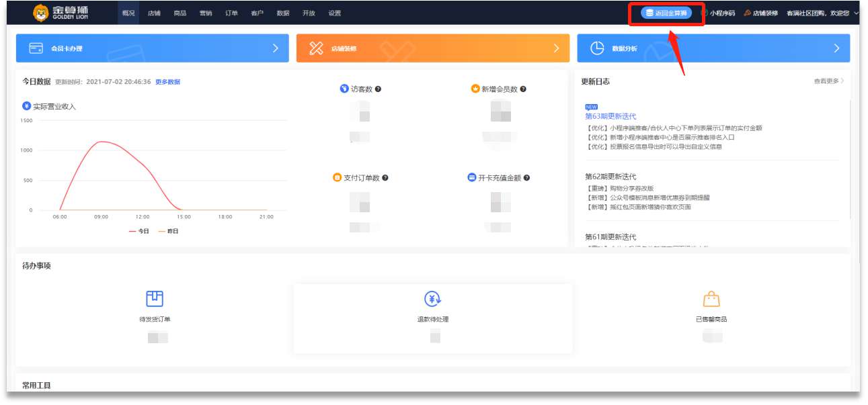Click chevron arrow on 数据分析 banner
The width and height of the screenshot is (868, 405).
[836, 48]
